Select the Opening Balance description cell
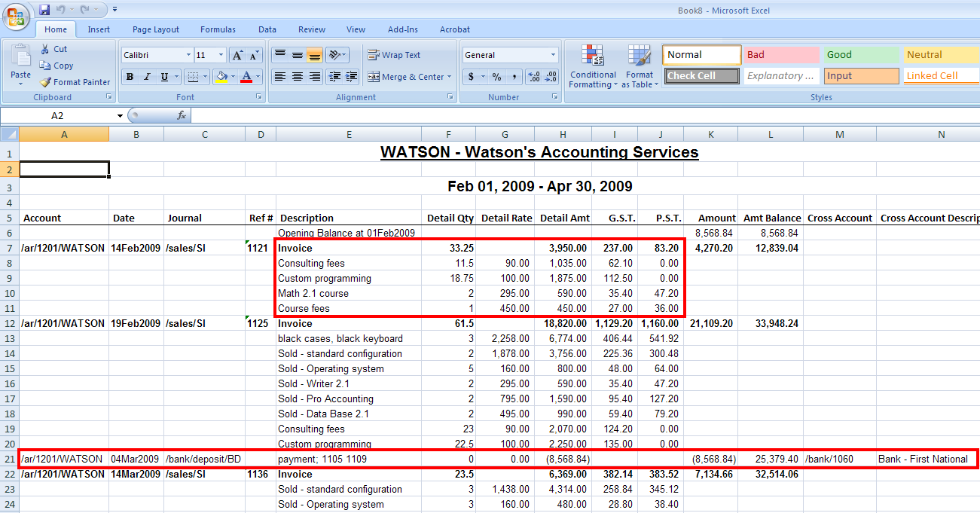This screenshot has width=980, height=513. tap(348, 234)
